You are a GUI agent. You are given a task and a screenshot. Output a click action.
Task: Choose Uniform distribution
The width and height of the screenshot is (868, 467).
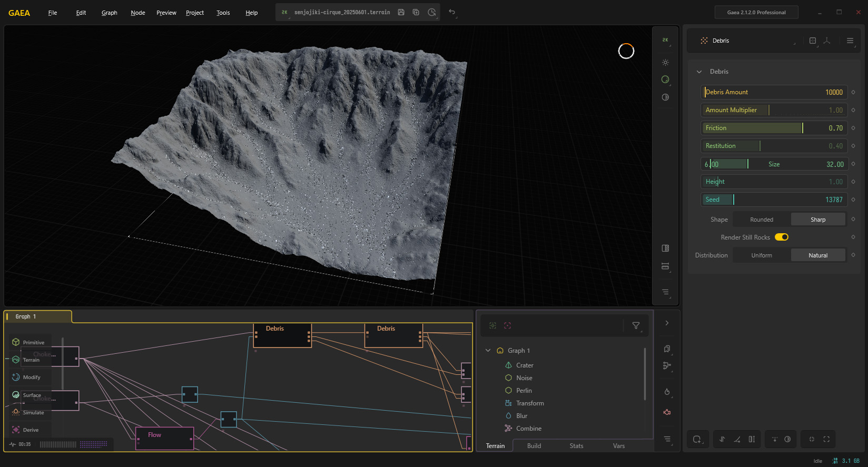coord(762,255)
